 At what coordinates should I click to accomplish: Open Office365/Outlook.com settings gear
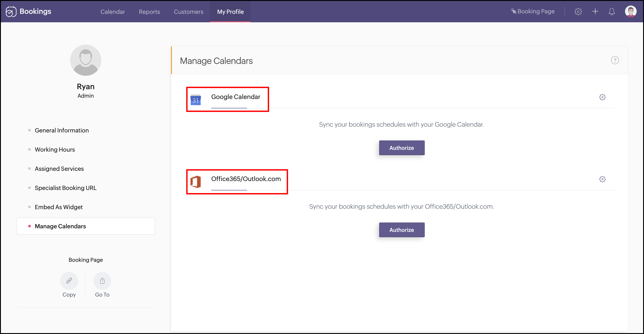click(602, 179)
